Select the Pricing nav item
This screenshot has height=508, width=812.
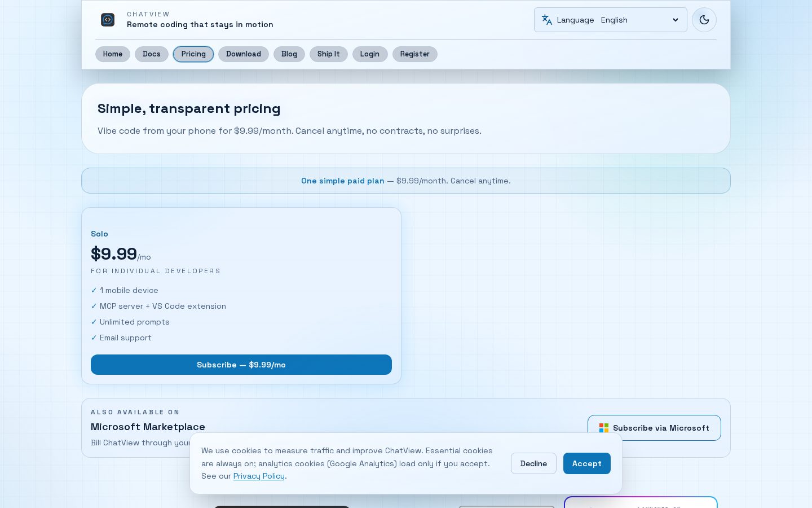193,54
